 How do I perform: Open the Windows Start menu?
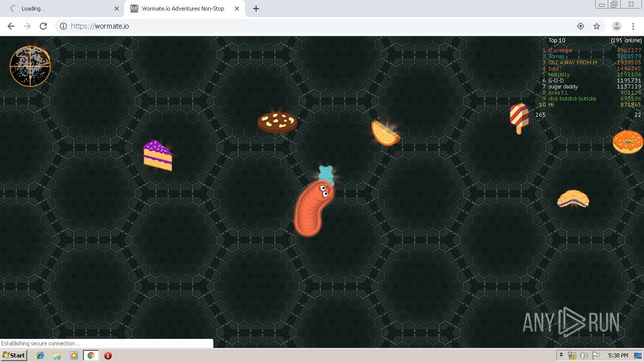tap(14, 355)
